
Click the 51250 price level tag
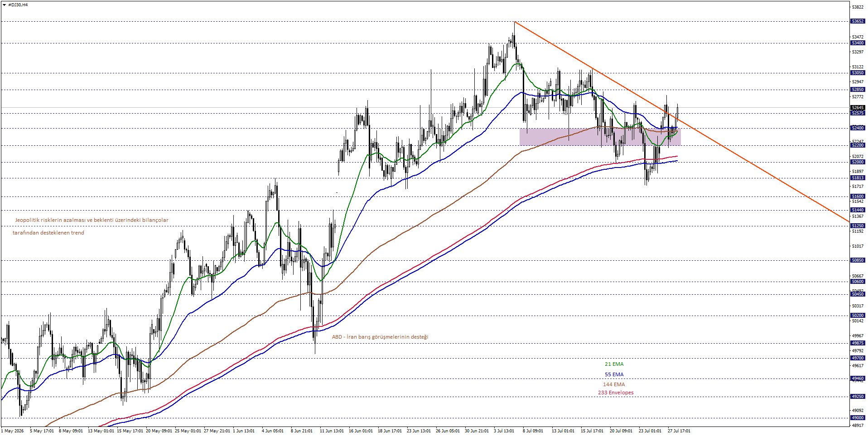pos(858,226)
